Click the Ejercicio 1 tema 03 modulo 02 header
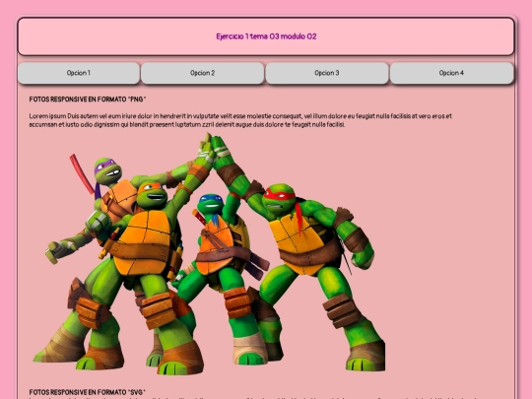This screenshot has height=399, width=532. [x=266, y=36]
